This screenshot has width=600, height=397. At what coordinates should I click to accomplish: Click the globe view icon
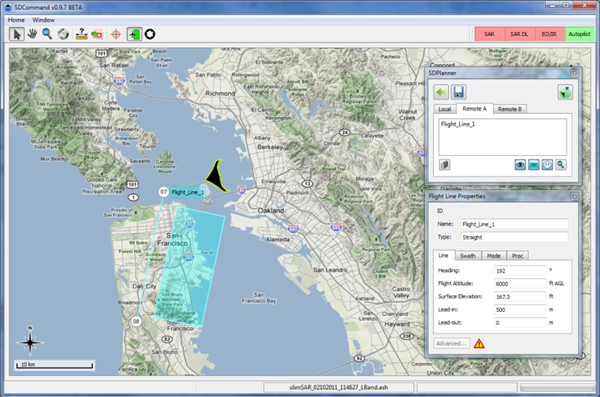(x=63, y=34)
